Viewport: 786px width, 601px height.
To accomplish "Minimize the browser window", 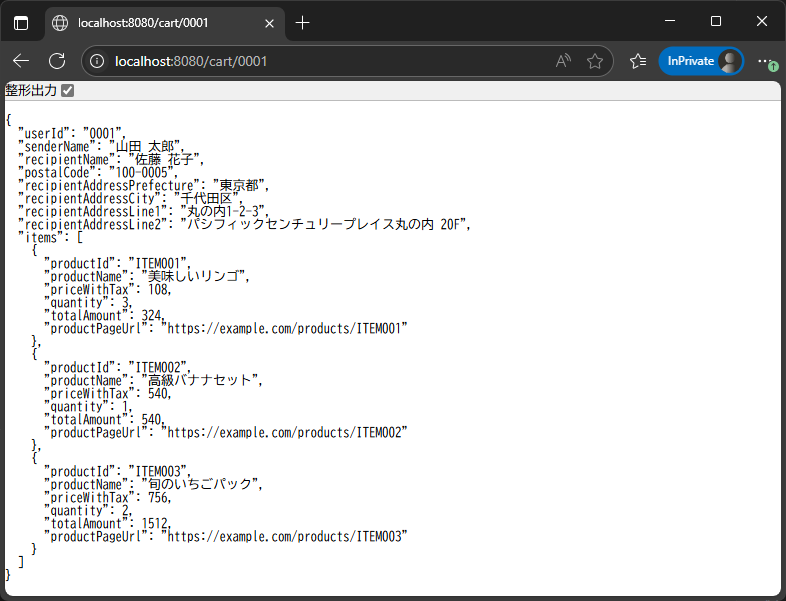I will point(670,21).
